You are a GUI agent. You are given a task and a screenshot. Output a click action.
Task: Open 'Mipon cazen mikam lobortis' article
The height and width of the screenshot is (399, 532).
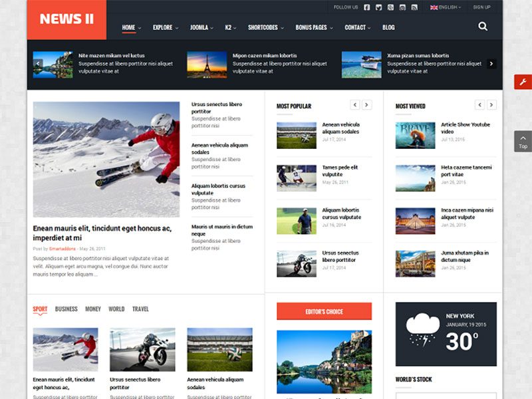pos(265,55)
